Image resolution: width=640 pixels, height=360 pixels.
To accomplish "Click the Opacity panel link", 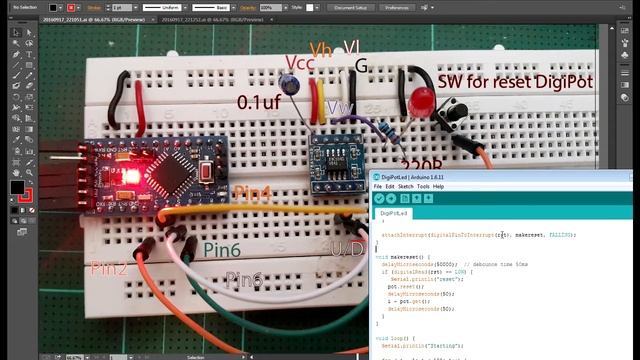I will pyautogui.click(x=248, y=8).
